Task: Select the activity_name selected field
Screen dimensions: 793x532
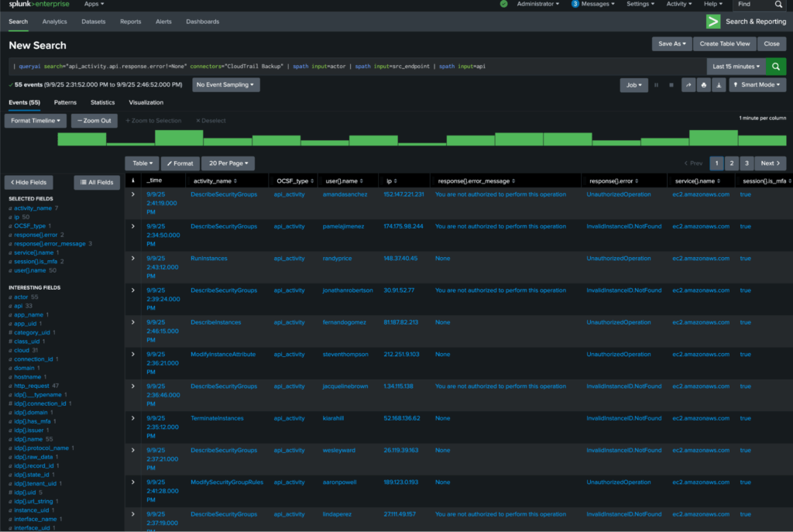Action: (33, 208)
